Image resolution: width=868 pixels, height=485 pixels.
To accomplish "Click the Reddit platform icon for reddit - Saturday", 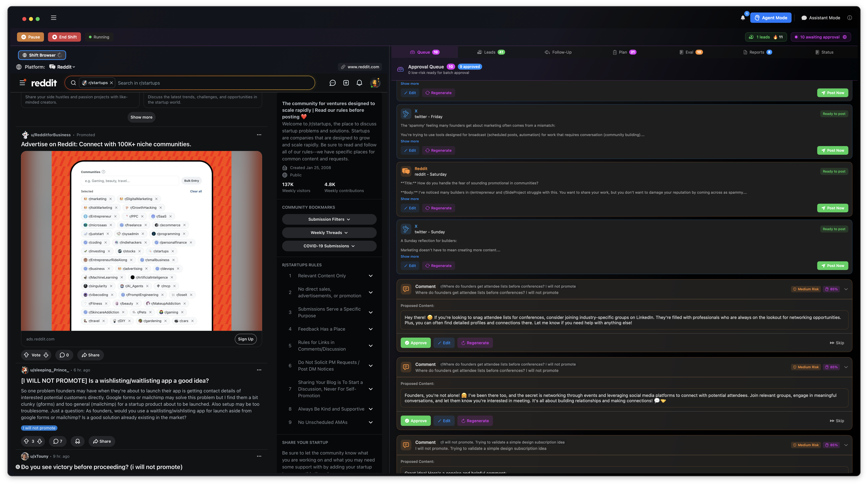I will coord(406,171).
